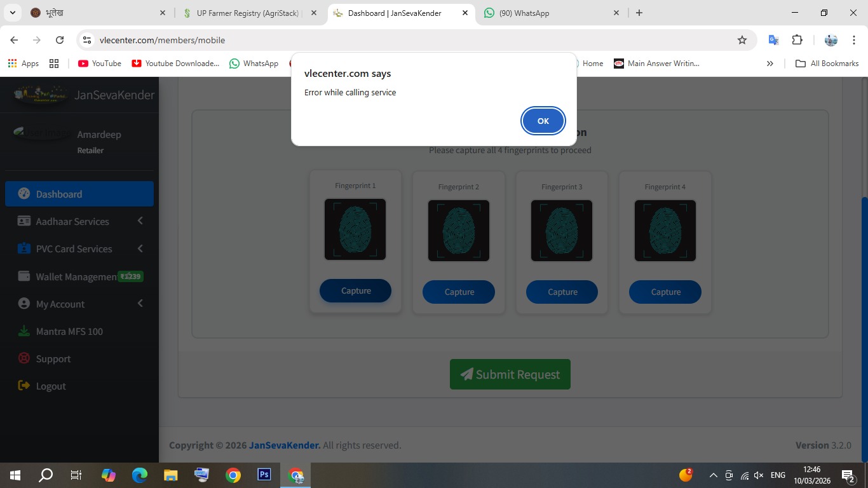The image size is (868, 488).
Task: Click the Fingerprint 2 scan image
Action: (458, 231)
